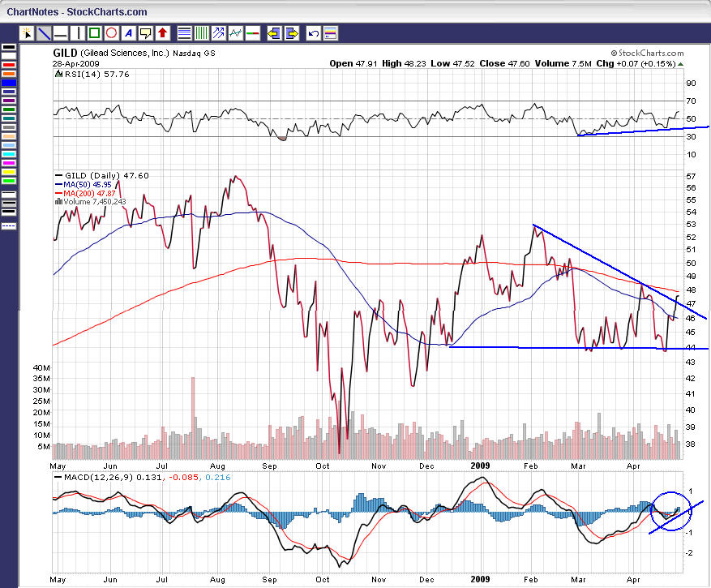Pick the red up arrow marker tool

(163, 33)
